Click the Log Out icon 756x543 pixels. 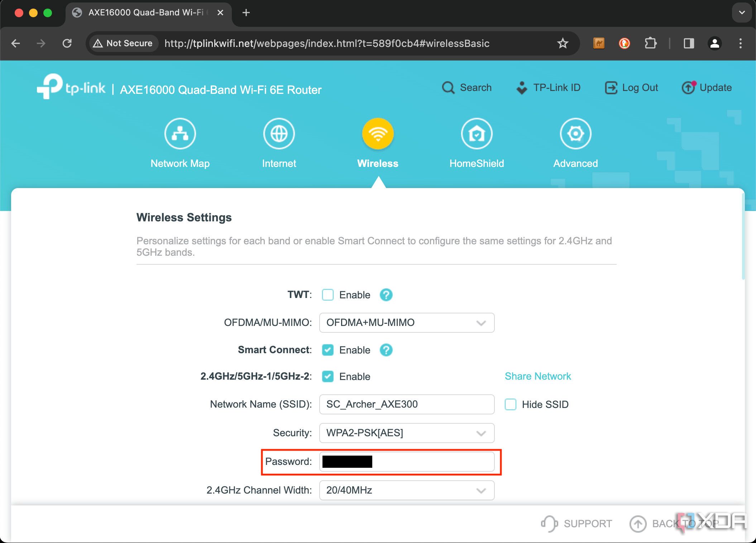click(x=611, y=87)
